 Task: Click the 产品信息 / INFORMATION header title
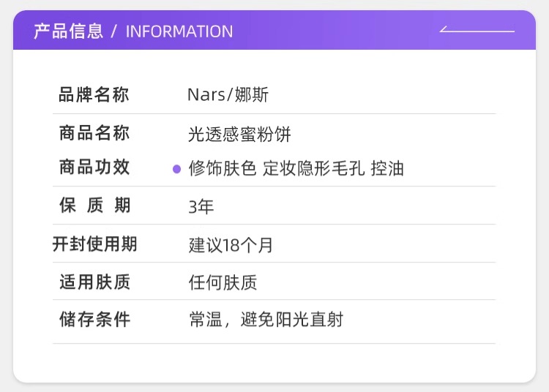point(133,31)
